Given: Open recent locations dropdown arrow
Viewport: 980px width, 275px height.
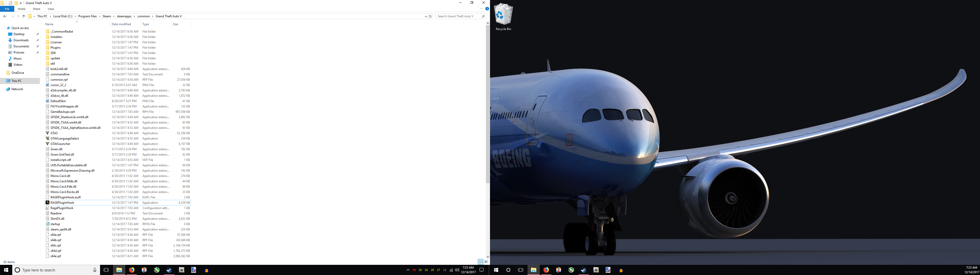Looking at the screenshot, I should pos(18,16).
